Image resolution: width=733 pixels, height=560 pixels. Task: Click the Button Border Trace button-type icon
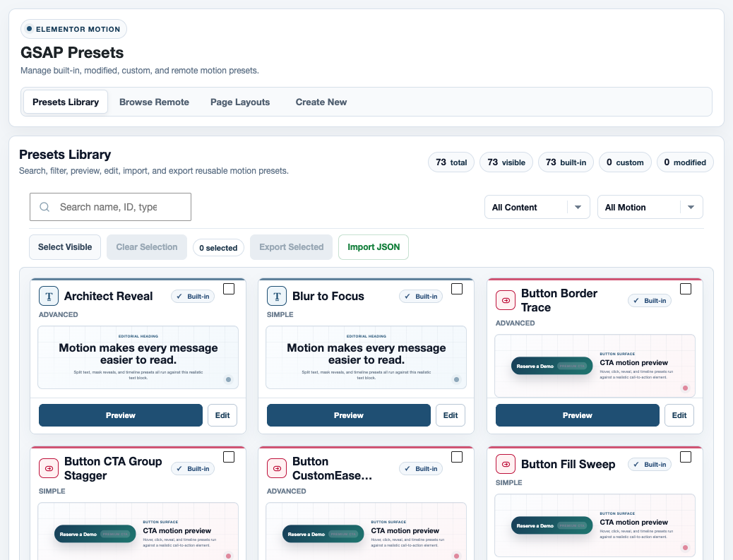click(x=506, y=300)
